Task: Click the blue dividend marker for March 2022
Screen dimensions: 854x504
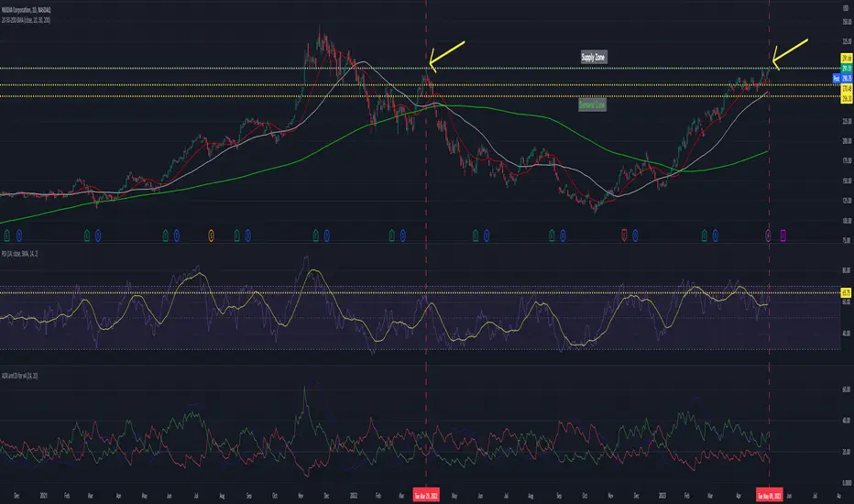Action: (x=403, y=236)
